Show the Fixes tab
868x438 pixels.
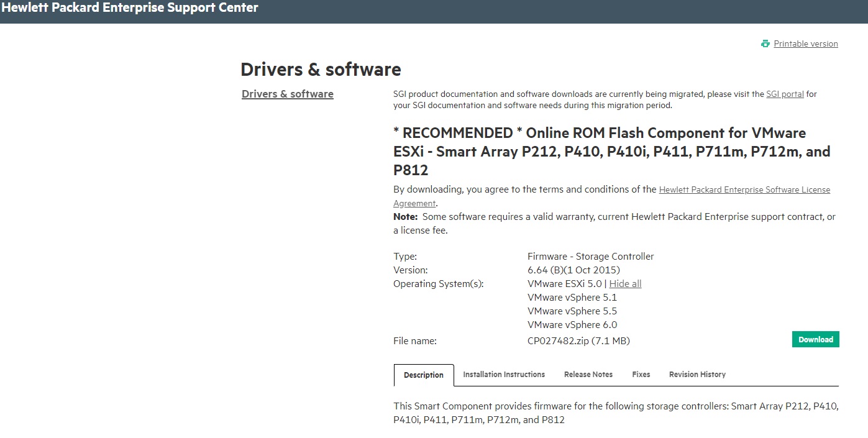(641, 375)
